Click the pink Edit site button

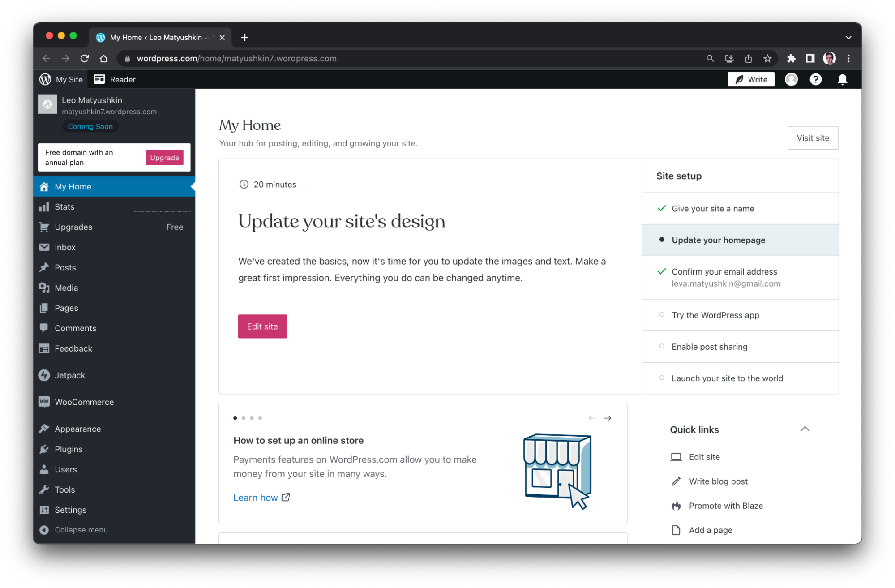262,326
